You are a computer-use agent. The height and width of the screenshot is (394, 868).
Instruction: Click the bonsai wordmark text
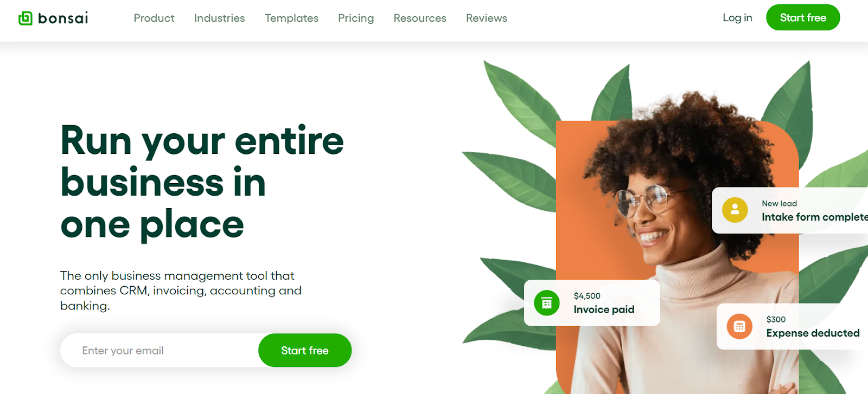[x=63, y=18]
